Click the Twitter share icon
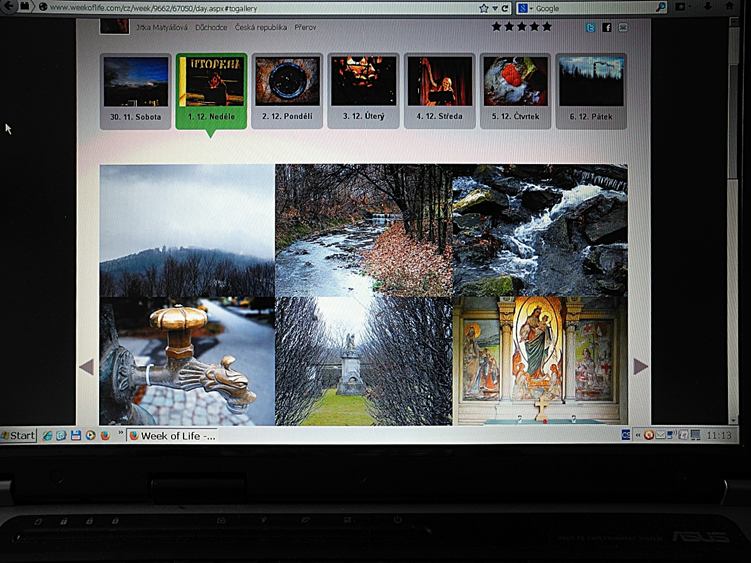Image resolution: width=751 pixels, height=563 pixels. pyautogui.click(x=591, y=27)
